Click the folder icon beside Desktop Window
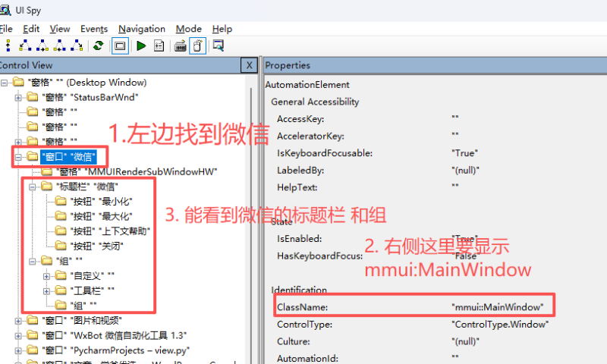 [x=18, y=82]
